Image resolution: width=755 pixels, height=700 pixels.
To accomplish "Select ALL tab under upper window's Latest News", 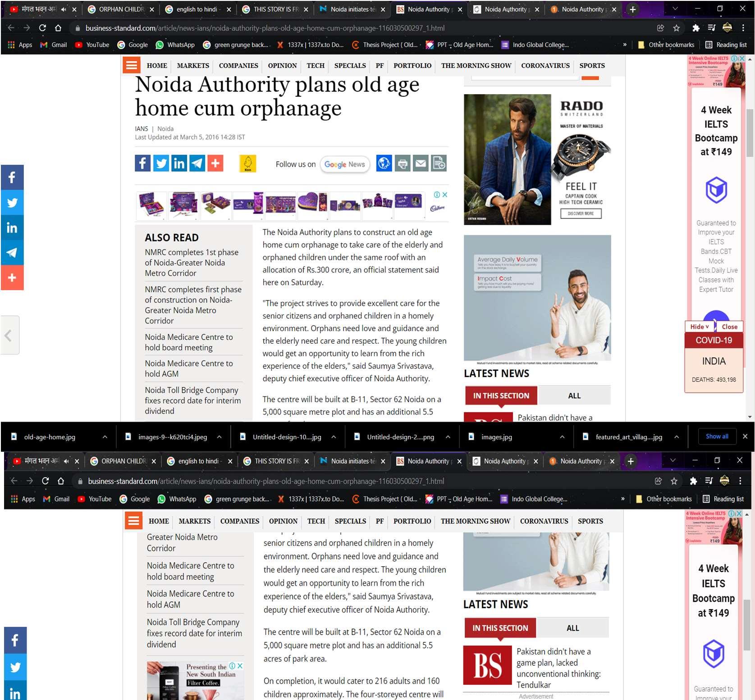I will point(574,395).
